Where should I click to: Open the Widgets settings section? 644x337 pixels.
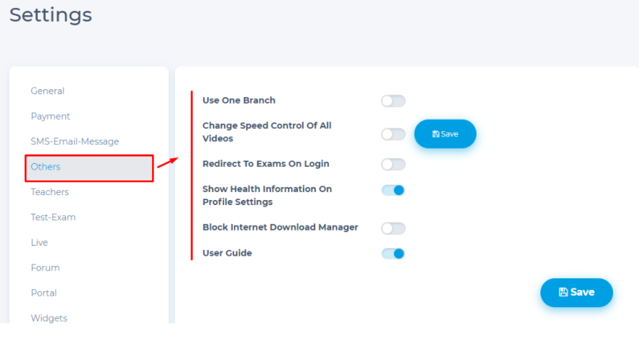49,318
